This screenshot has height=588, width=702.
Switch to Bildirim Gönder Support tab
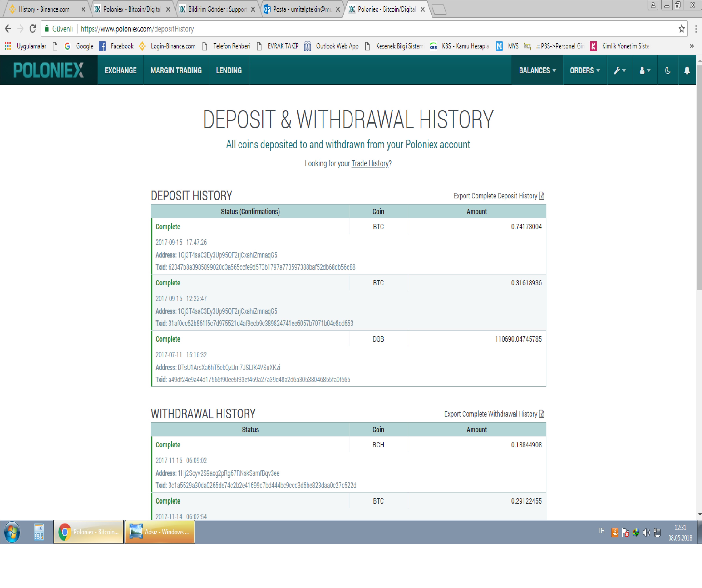[x=217, y=9]
